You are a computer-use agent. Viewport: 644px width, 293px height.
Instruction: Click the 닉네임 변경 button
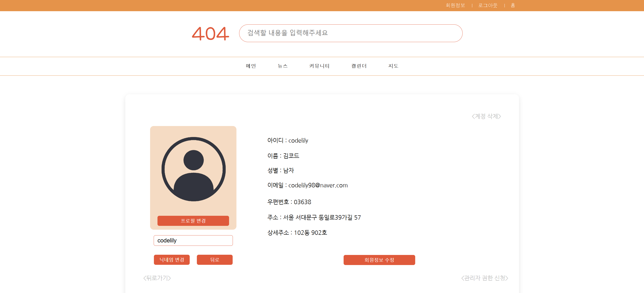point(172,260)
